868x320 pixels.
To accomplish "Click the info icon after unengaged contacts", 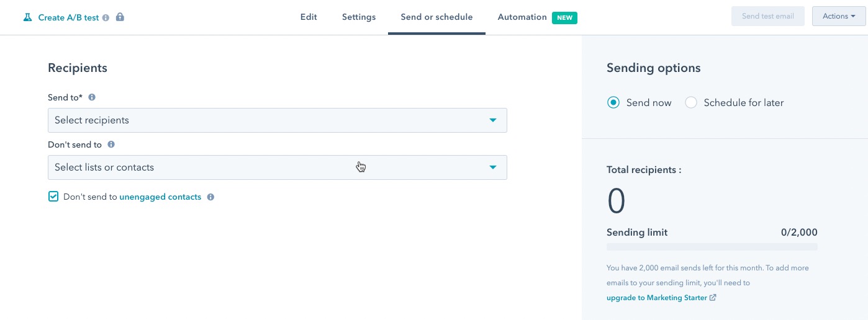I will [210, 197].
